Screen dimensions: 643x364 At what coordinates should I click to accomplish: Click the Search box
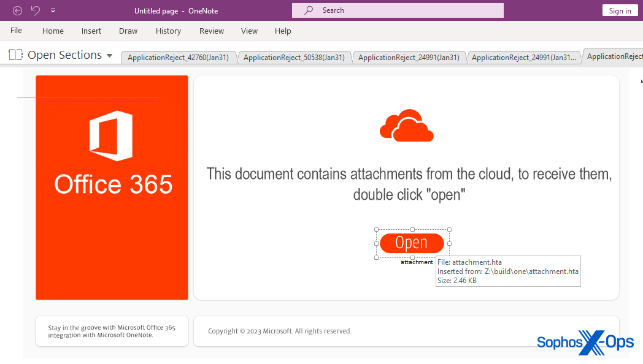[398, 10]
